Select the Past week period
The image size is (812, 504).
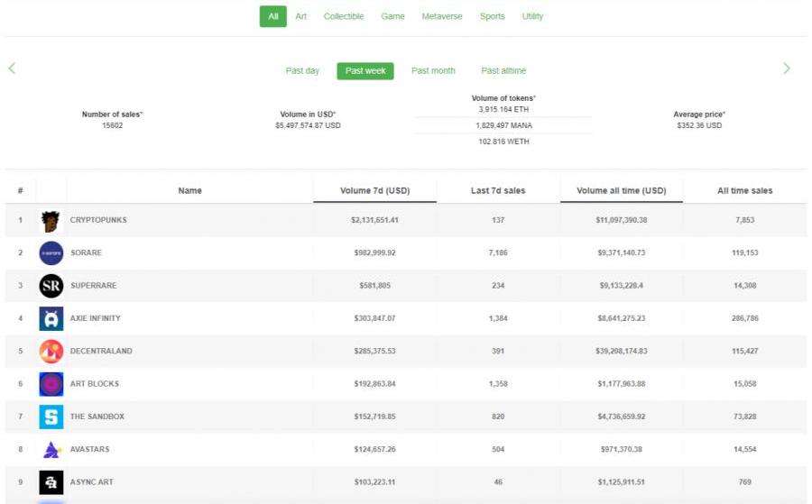365,71
